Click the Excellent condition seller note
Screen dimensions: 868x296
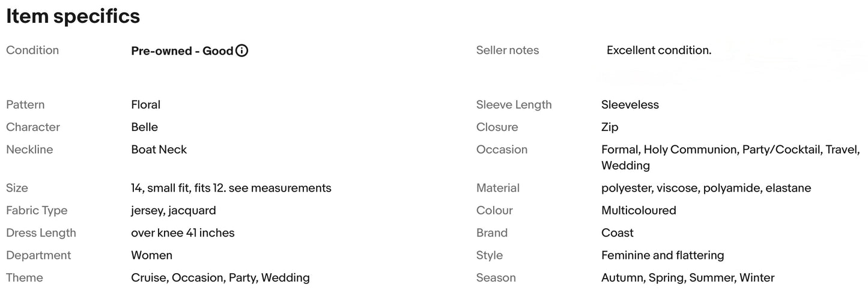[x=659, y=50]
